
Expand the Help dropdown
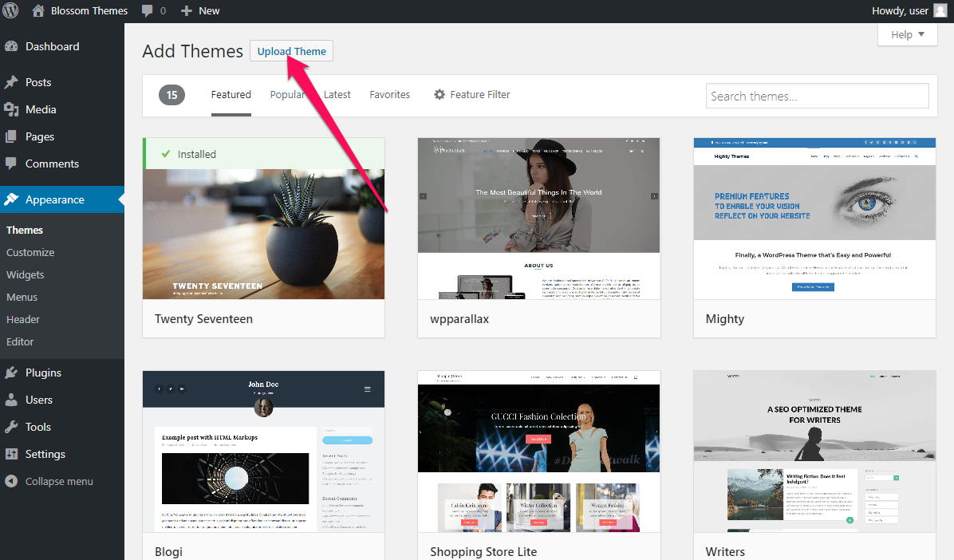pyautogui.click(x=907, y=34)
